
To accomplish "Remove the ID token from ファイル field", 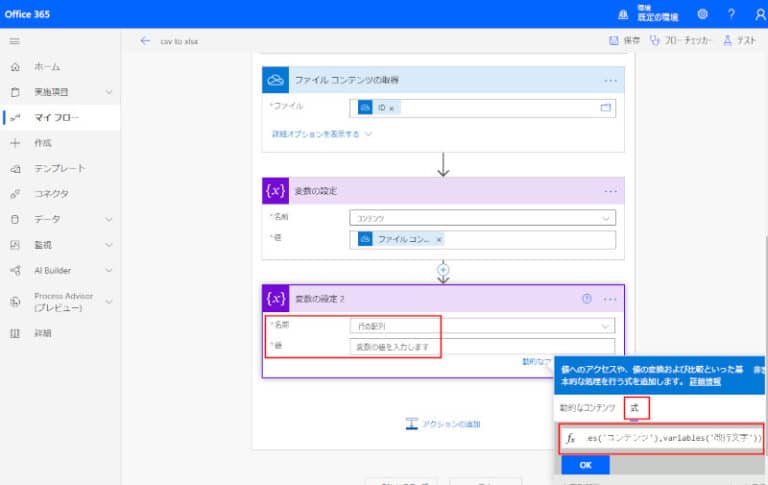I will point(392,108).
